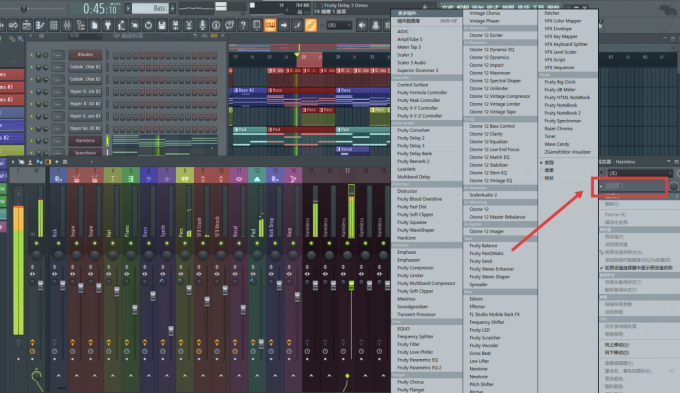Choose Wave Candy from the plugin menu

557,144
